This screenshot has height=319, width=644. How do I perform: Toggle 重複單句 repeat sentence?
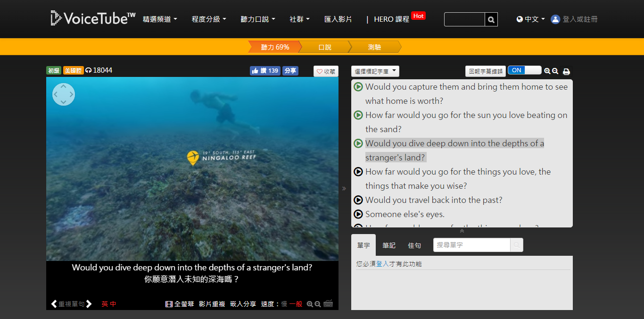72,304
